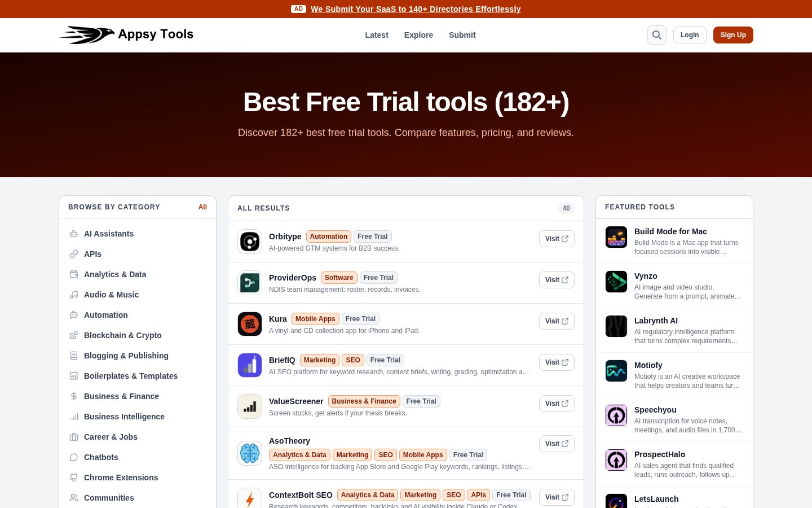Show All categories link
This screenshot has width=812, height=508.
pos(202,207)
